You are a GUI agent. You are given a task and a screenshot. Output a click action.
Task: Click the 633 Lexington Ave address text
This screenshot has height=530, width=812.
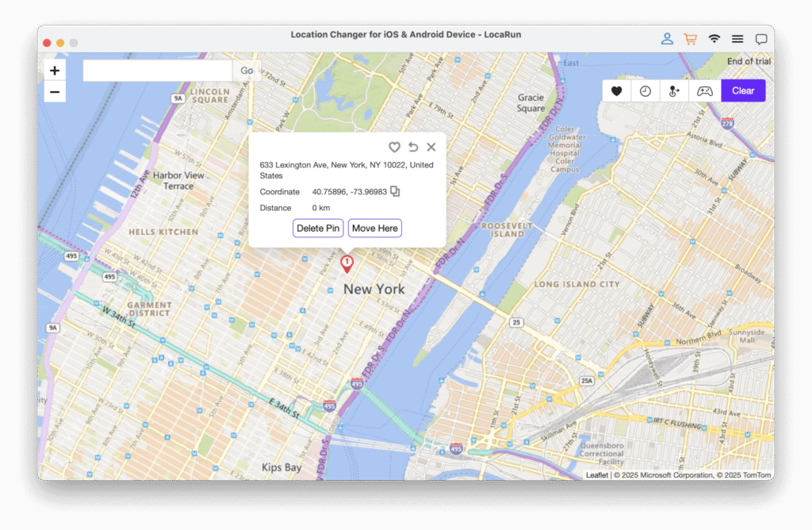[347, 170]
